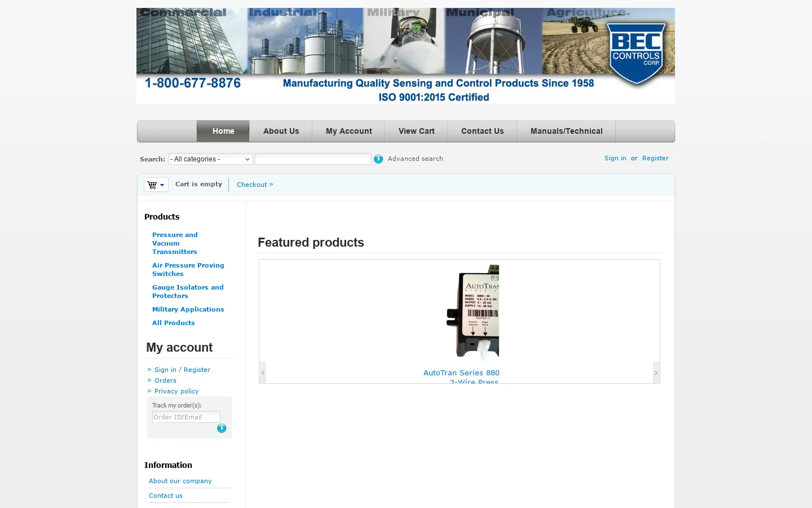The image size is (812, 508).
Task: Open Orders link in My account
Action: 165,380
